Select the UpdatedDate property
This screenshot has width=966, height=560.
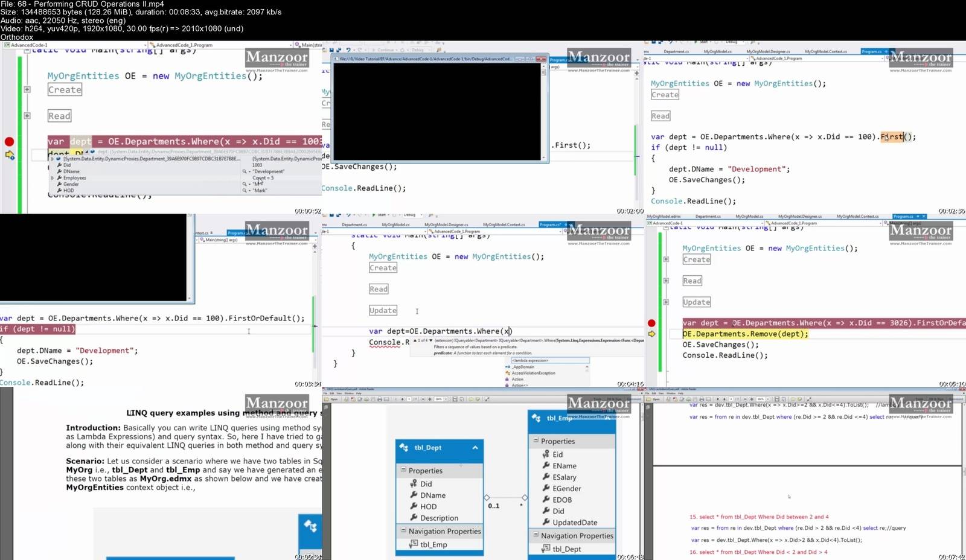click(575, 523)
